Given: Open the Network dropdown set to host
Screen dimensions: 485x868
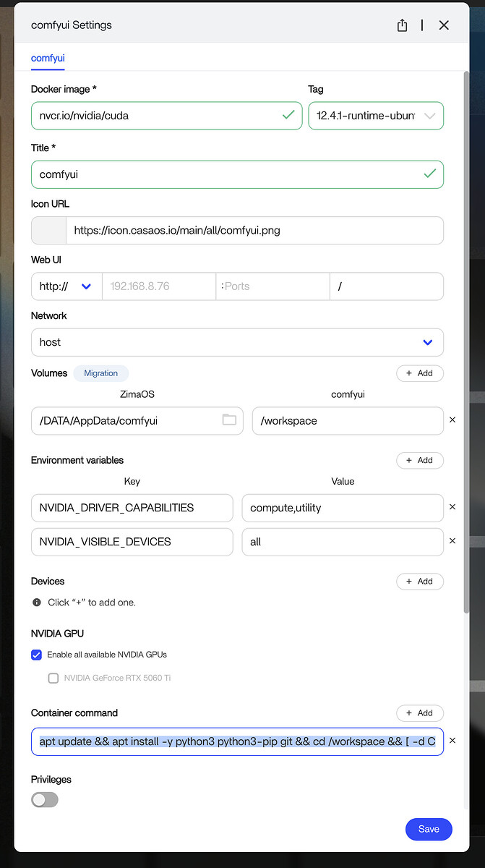Looking at the screenshot, I should click(x=237, y=342).
